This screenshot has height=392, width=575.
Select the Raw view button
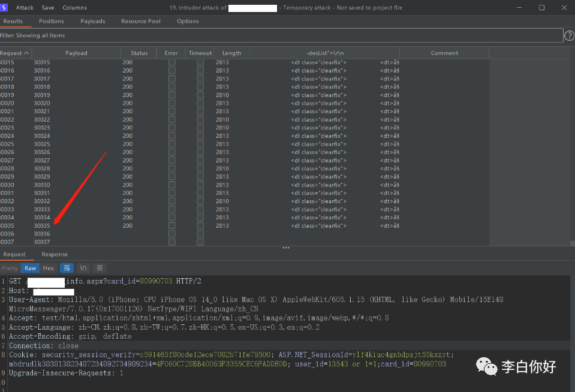(x=30, y=268)
